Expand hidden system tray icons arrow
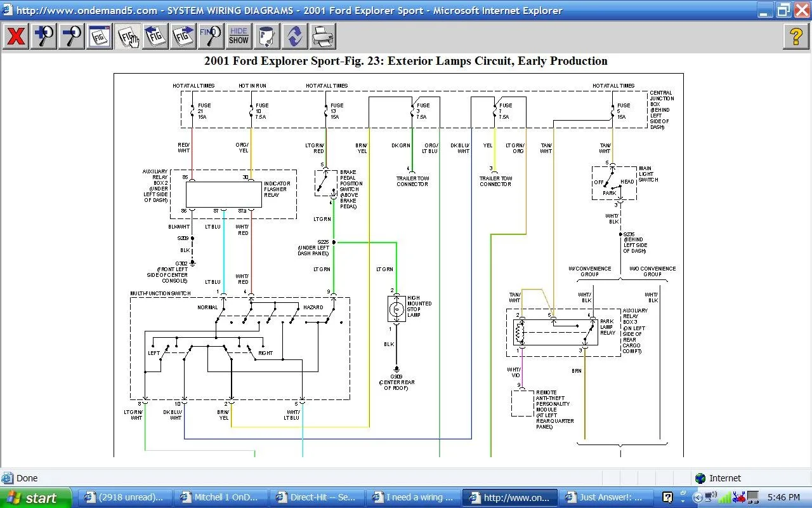The height and width of the screenshot is (508, 812). point(698,497)
